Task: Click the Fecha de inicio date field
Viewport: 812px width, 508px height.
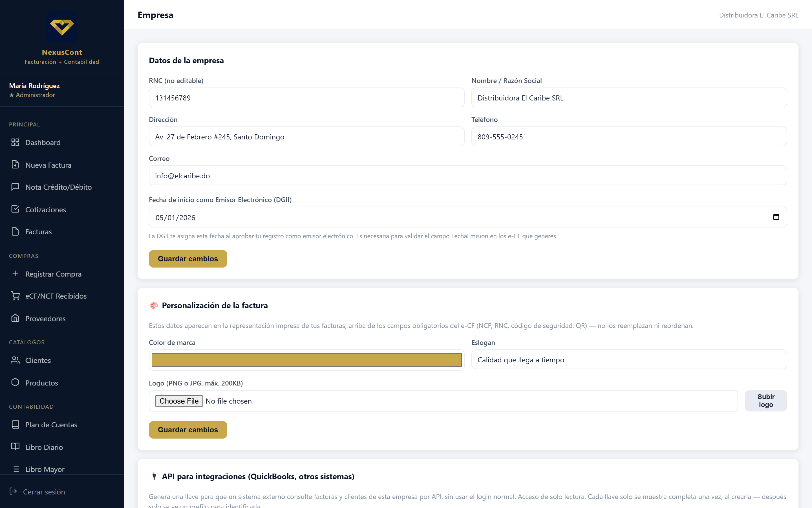Action: pos(468,217)
